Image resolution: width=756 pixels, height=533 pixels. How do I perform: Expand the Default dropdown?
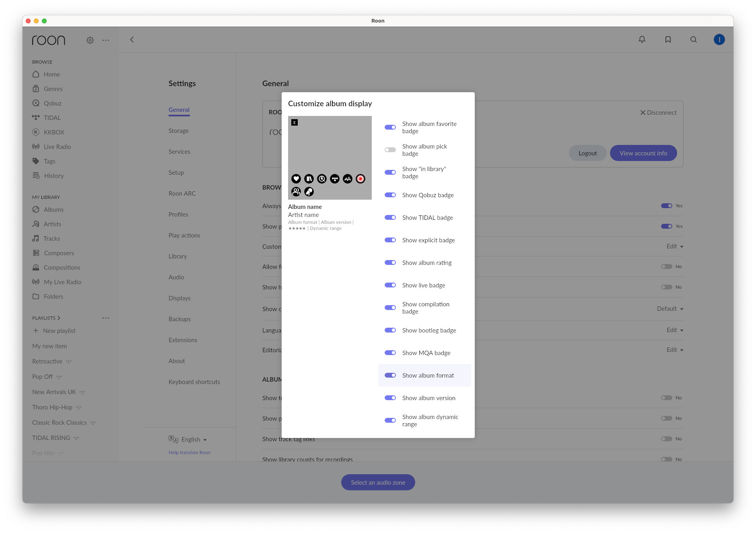click(670, 309)
